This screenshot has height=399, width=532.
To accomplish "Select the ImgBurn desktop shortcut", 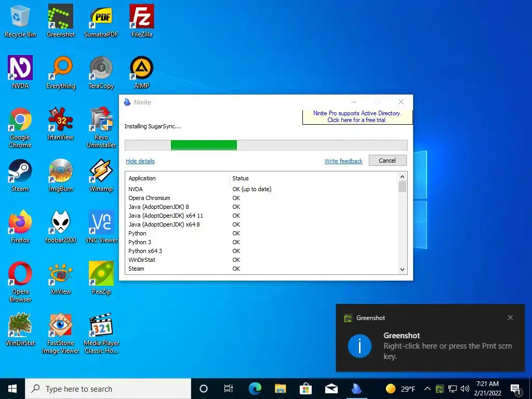I will [61, 175].
